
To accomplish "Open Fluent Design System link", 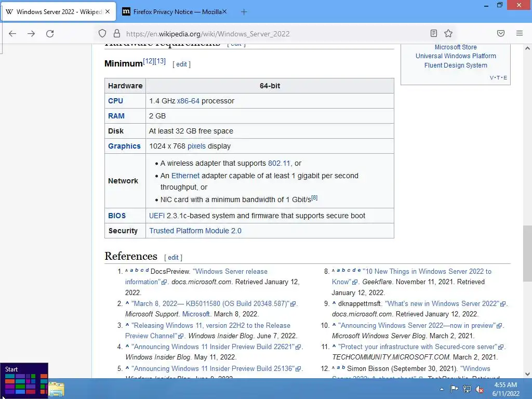I will click(456, 65).
